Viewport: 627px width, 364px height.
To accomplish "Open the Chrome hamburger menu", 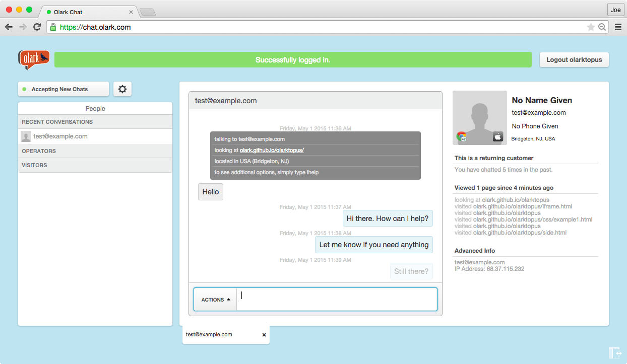I will coord(618,27).
